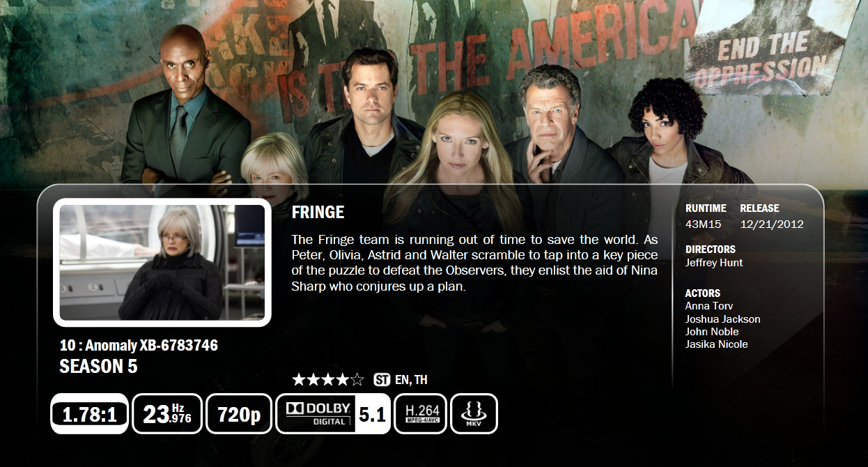Click actor name Joshua Jackson
The height and width of the screenshot is (467, 868).
[x=723, y=319]
